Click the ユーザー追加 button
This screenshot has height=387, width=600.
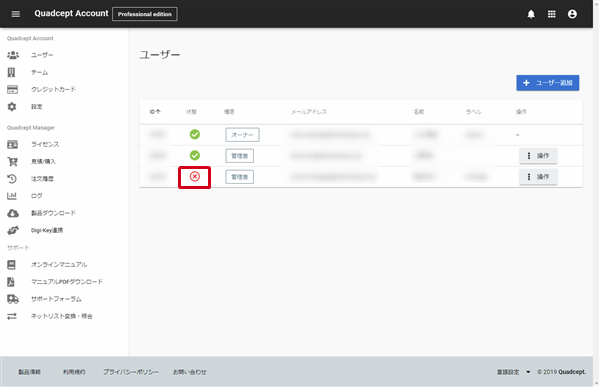tap(548, 83)
